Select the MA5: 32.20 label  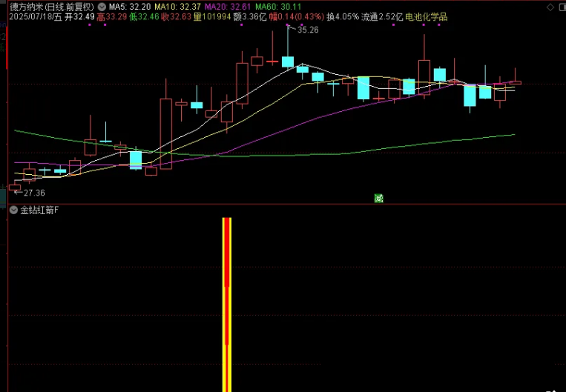pos(130,6)
